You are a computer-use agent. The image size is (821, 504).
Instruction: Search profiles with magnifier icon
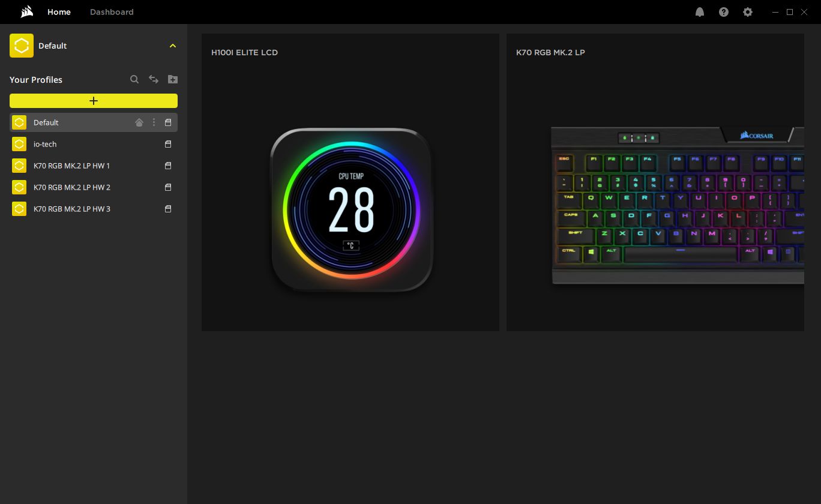[134, 79]
